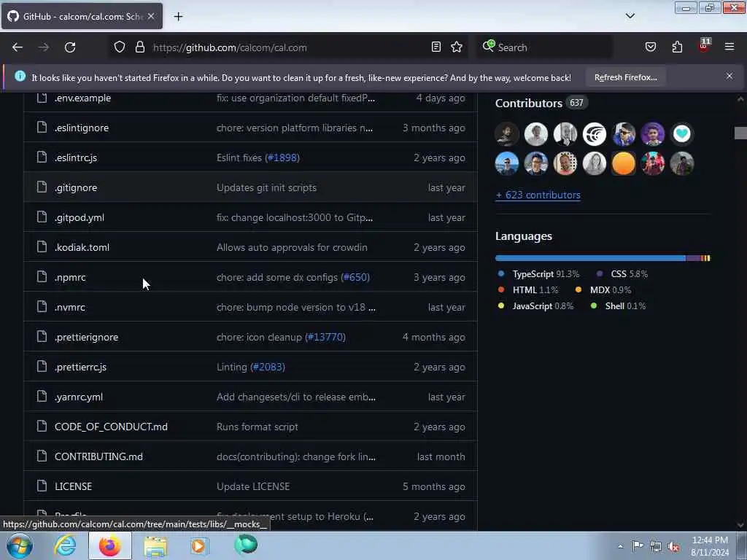Open pull request #650 link
The image size is (747, 560).
point(356,277)
